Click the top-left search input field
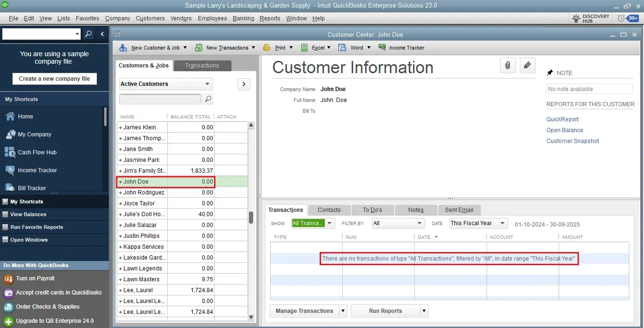 pos(38,34)
